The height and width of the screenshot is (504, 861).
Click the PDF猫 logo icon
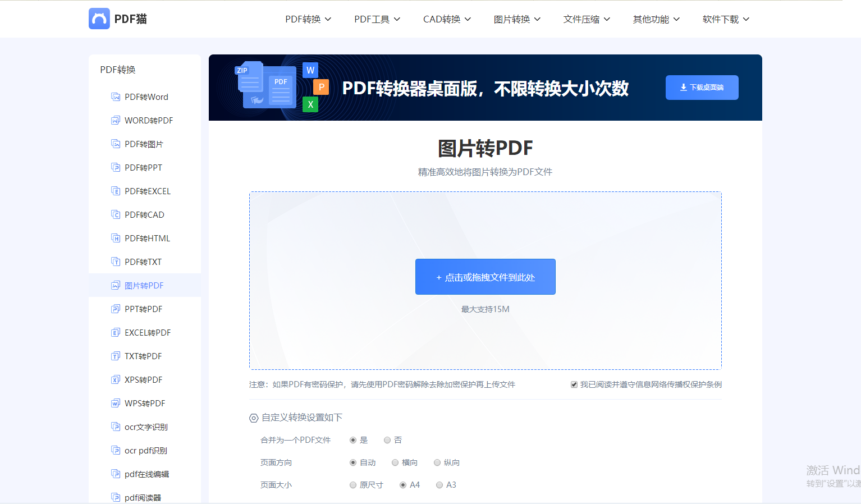tap(99, 19)
